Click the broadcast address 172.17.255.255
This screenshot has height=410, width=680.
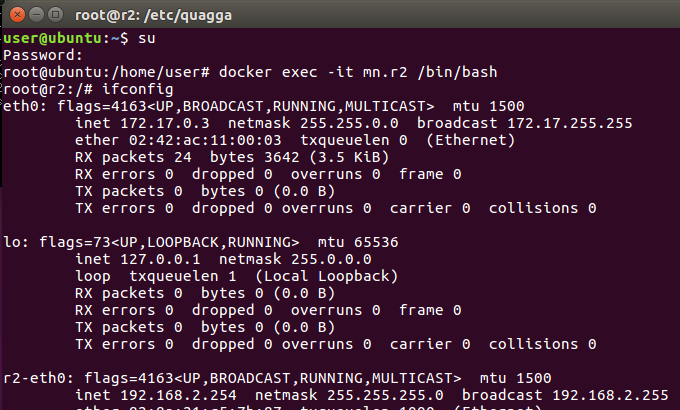pyautogui.click(x=570, y=123)
